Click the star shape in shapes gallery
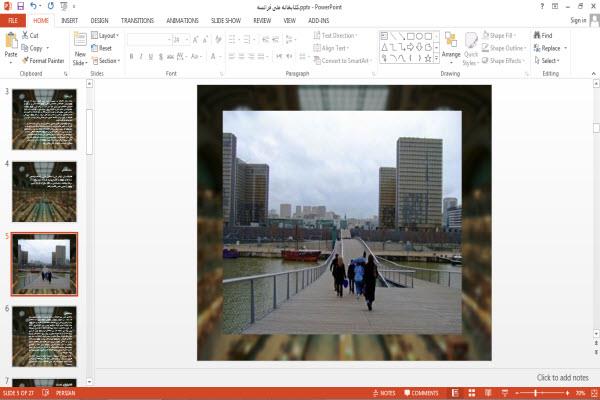Viewport: 600px width, 400px height. click(428, 58)
